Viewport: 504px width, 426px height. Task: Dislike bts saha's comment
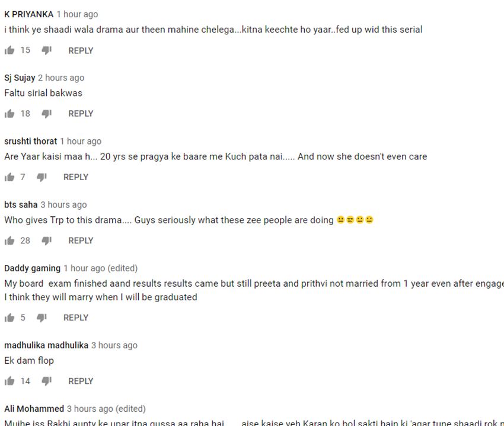coord(46,241)
